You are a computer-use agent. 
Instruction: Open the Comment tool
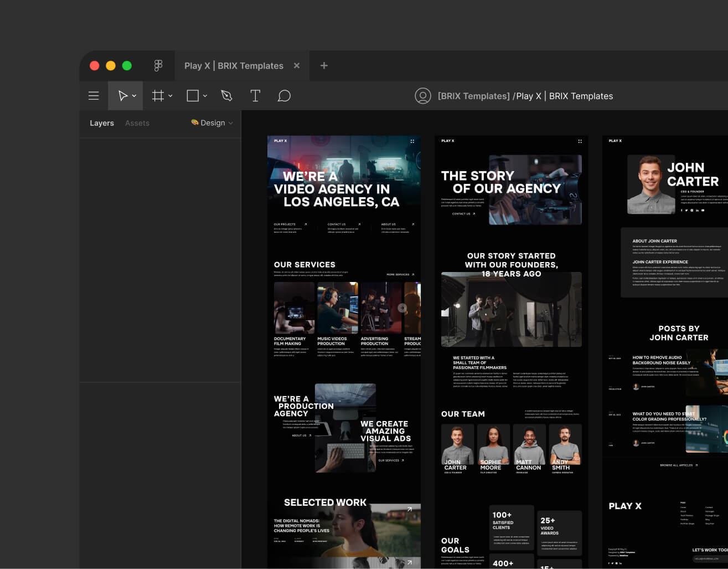coord(284,96)
